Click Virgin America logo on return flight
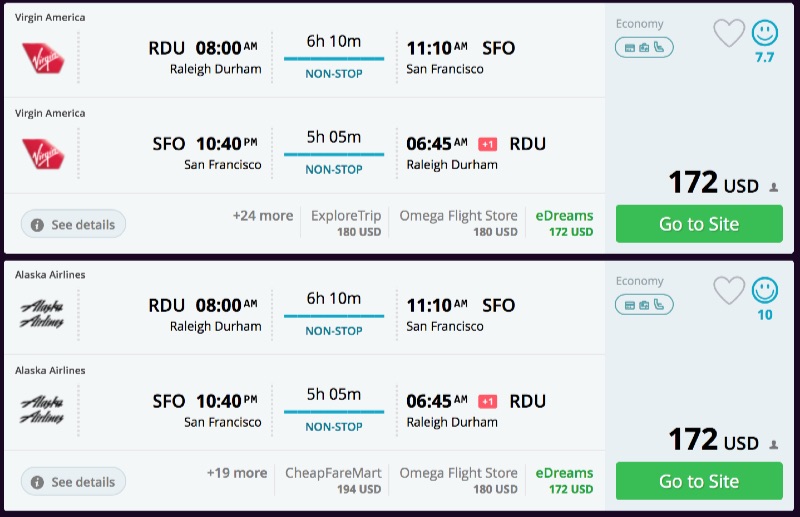The height and width of the screenshot is (517, 800). click(43, 153)
